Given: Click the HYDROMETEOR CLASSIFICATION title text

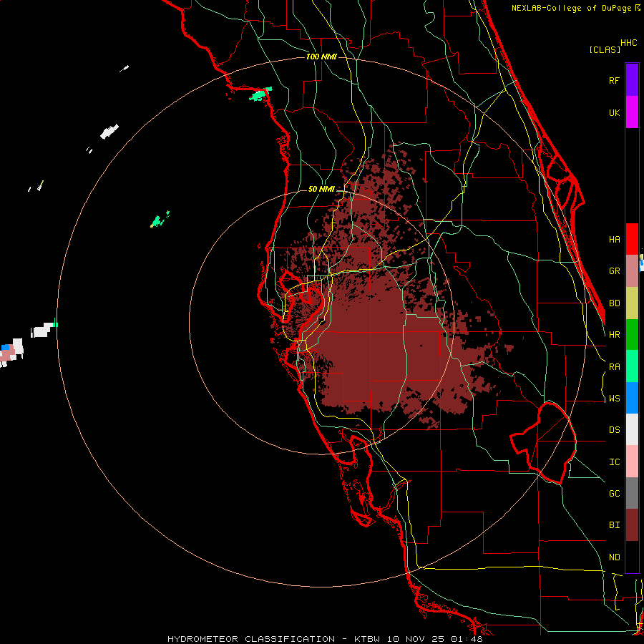Looking at the screenshot, I should [251, 639].
